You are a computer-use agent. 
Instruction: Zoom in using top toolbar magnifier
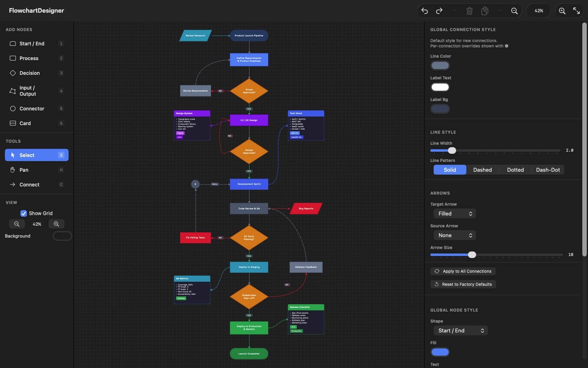[562, 11]
